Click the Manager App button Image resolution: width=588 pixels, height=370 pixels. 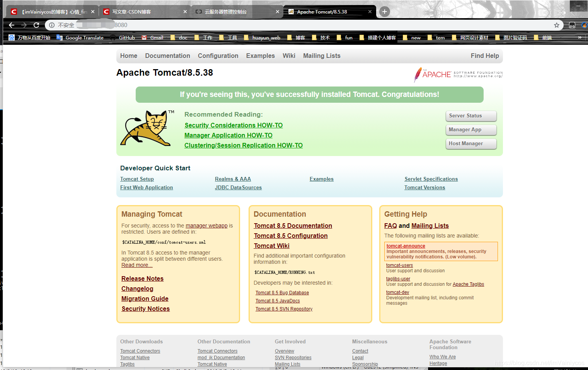[x=471, y=130]
